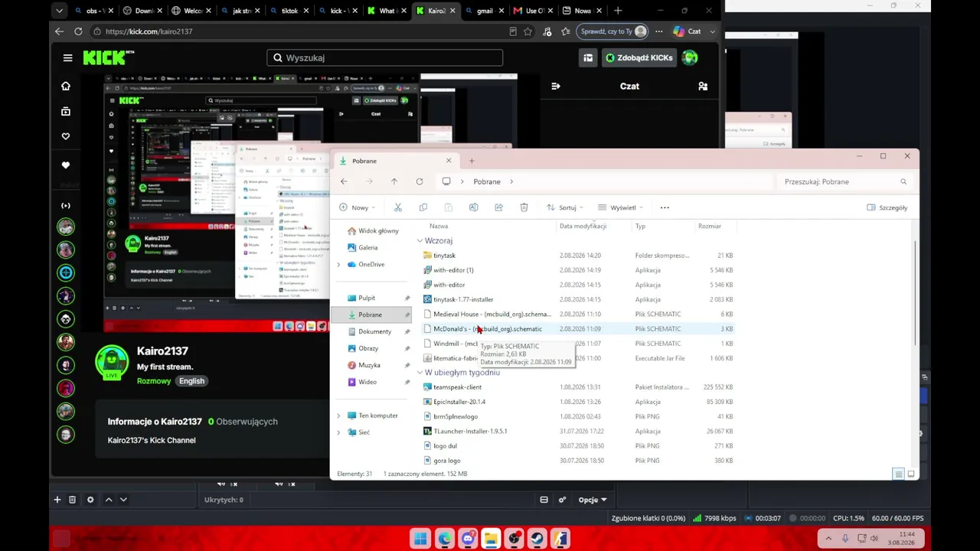Select the teamspeak-client file
980x551 pixels.
pos(578,387)
